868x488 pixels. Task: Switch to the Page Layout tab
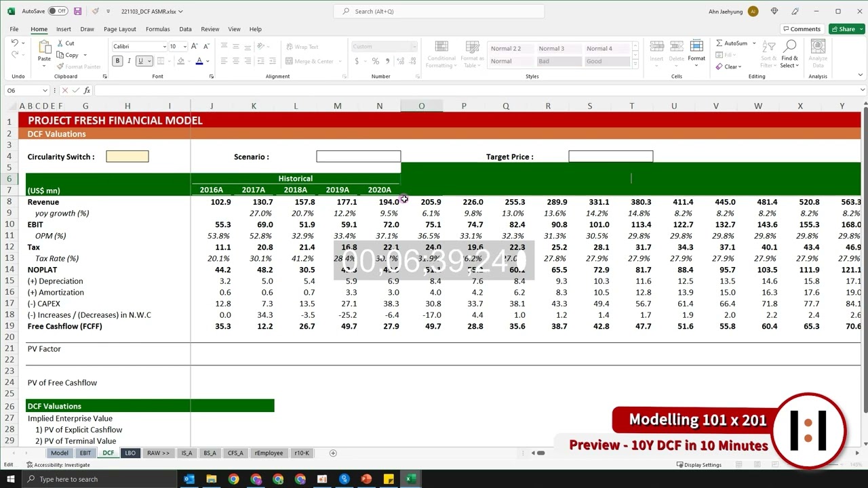(x=120, y=29)
